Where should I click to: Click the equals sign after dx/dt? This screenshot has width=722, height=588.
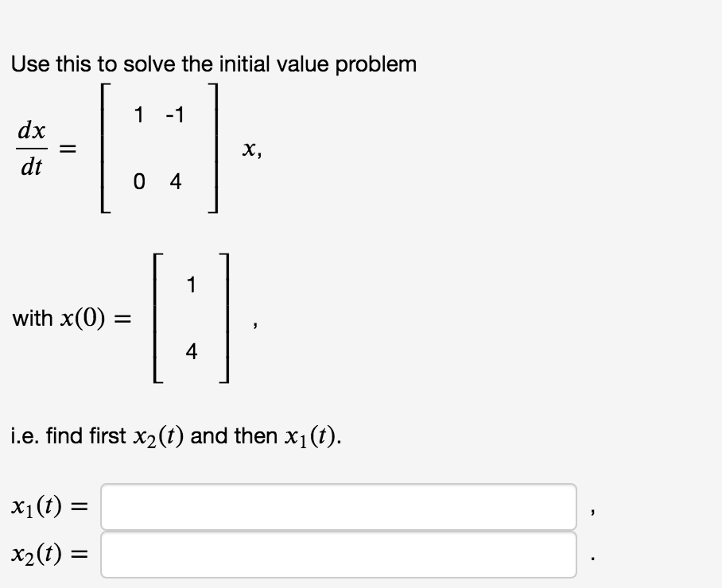pyautogui.click(x=68, y=149)
